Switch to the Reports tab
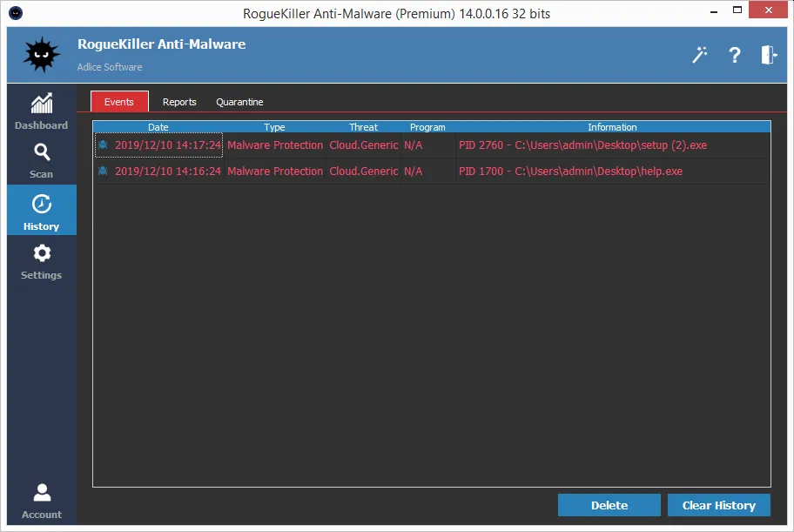 tap(179, 102)
